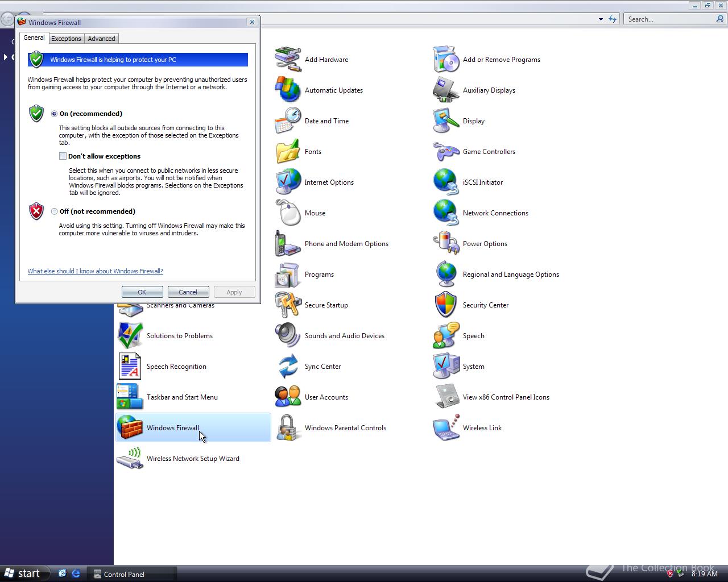
Task: Open Solutions to Problems icon
Action: [130, 335]
